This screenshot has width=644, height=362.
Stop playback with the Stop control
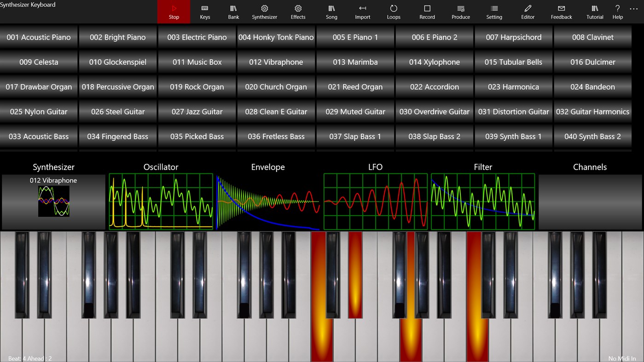[174, 11]
